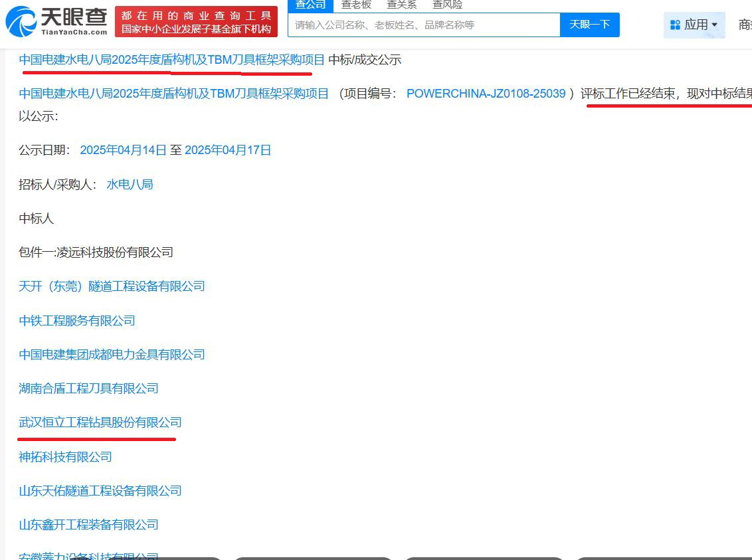This screenshot has height=560, width=752.
Task: Open 山东天佑隧道工程设备有限公司 link
Action: tap(100, 491)
